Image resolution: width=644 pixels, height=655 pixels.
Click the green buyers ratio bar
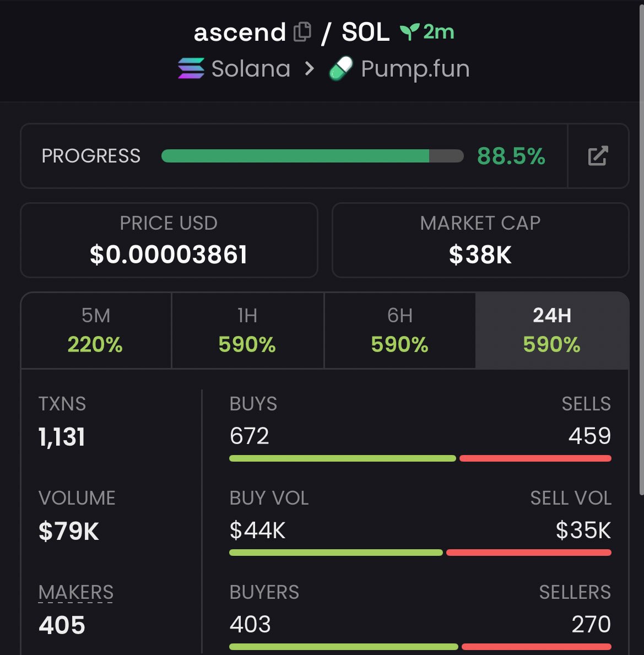(x=343, y=647)
